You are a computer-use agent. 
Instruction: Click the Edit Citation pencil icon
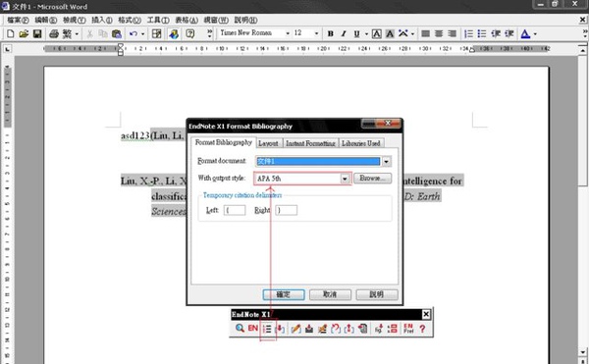coord(295,329)
